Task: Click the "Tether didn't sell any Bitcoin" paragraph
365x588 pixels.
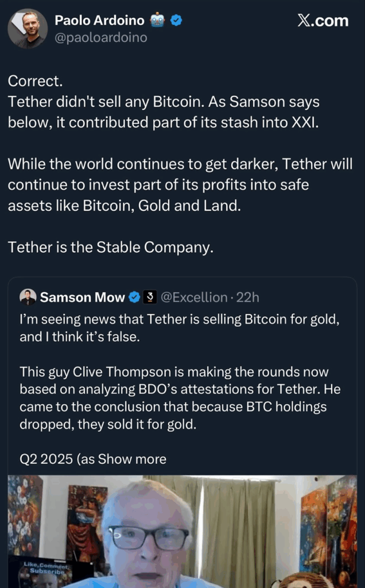Action: [x=164, y=112]
